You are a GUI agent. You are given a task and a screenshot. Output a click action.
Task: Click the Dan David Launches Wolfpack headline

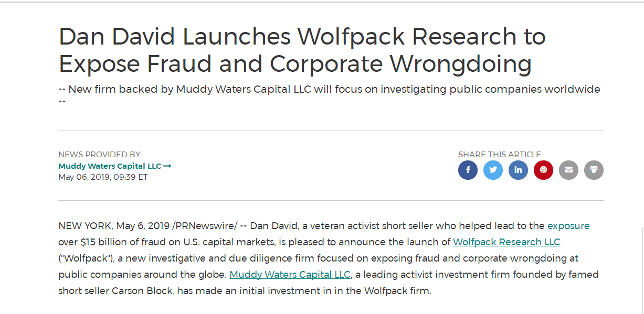(302, 50)
